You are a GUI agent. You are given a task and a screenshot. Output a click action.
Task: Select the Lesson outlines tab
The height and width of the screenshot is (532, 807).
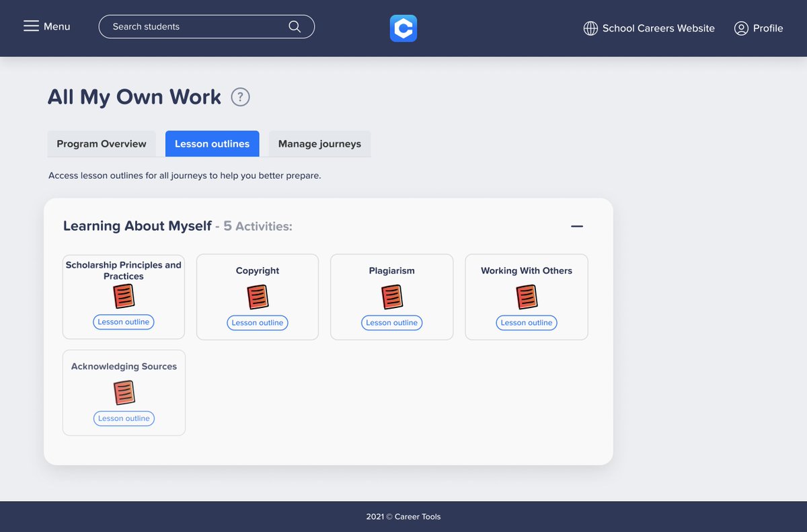(x=212, y=144)
